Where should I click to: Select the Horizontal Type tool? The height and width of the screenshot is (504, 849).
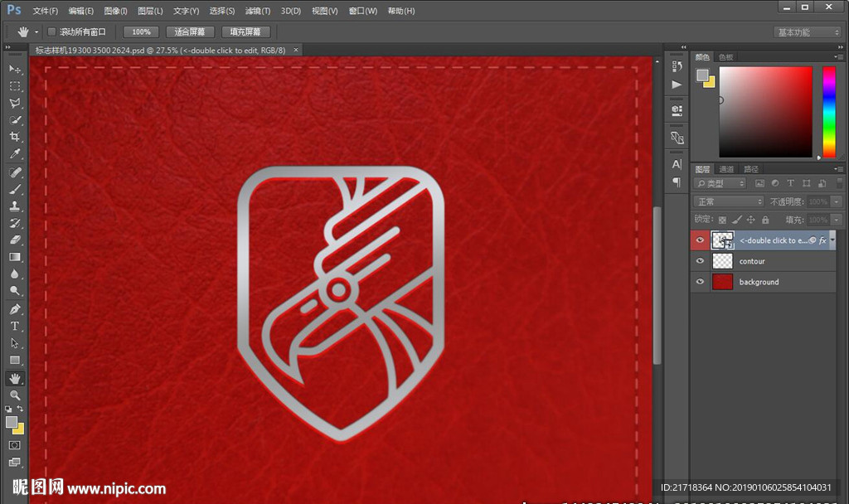15,326
